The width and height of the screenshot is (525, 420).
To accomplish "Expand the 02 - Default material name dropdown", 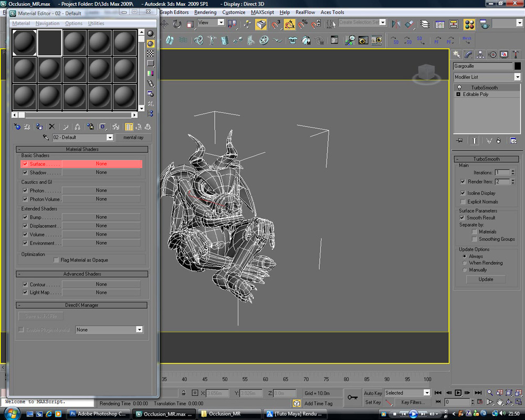I will [110, 138].
